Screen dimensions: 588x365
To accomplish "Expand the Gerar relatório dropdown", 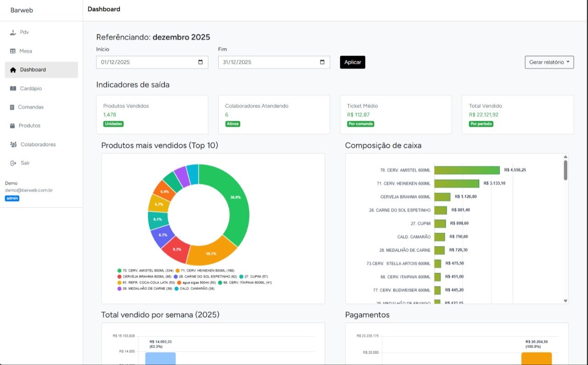I will 549,62.
